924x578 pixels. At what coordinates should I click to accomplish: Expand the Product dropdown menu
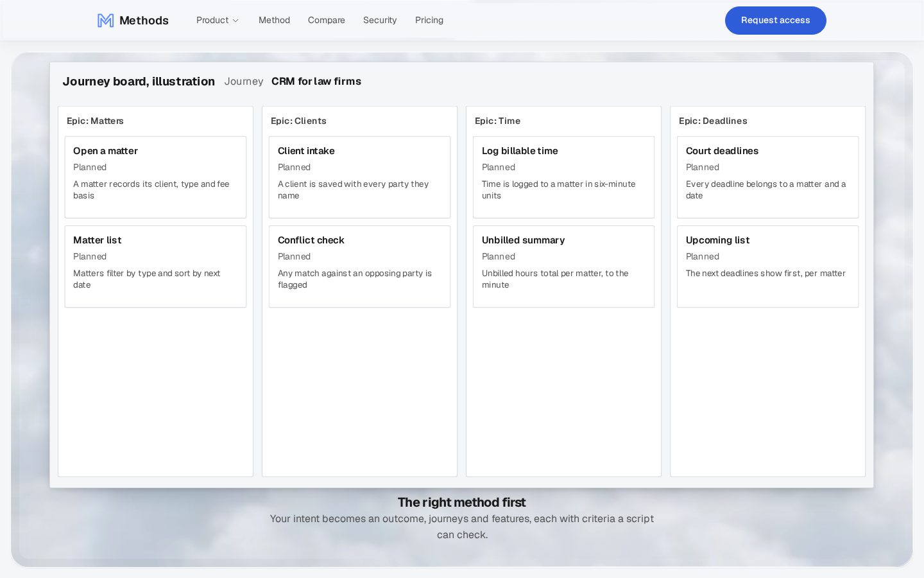coord(218,21)
